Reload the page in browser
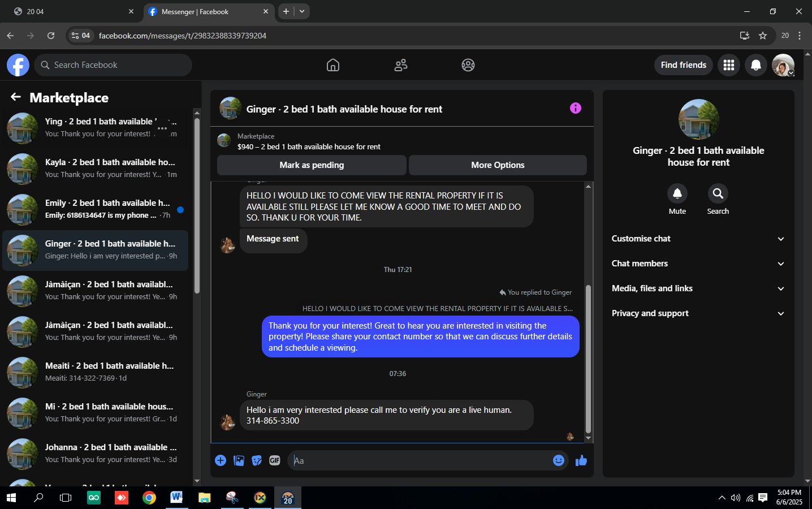Image resolution: width=812 pixels, height=509 pixels. click(x=51, y=36)
